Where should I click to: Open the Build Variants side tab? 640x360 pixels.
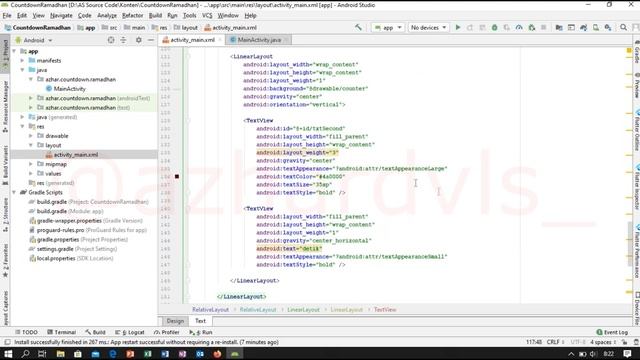click(x=5, y=165)
